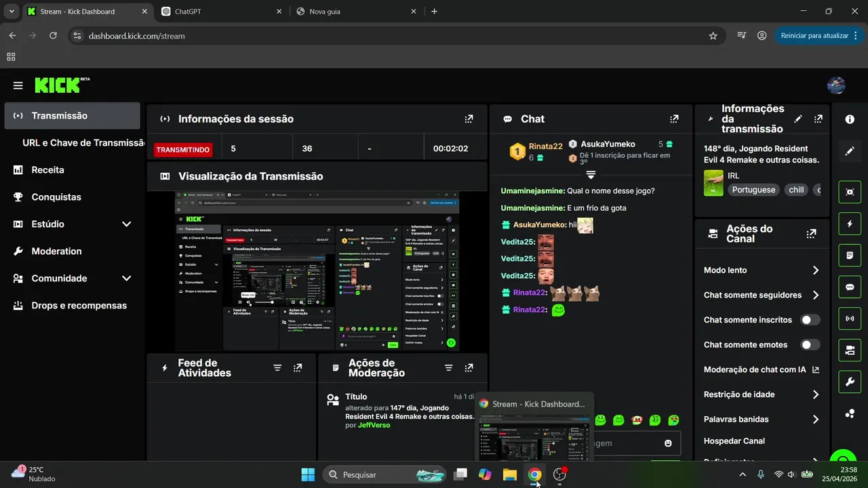
Task: Click the stream preview widget icon in the right toolbar
Action: (x=850, y=192)
